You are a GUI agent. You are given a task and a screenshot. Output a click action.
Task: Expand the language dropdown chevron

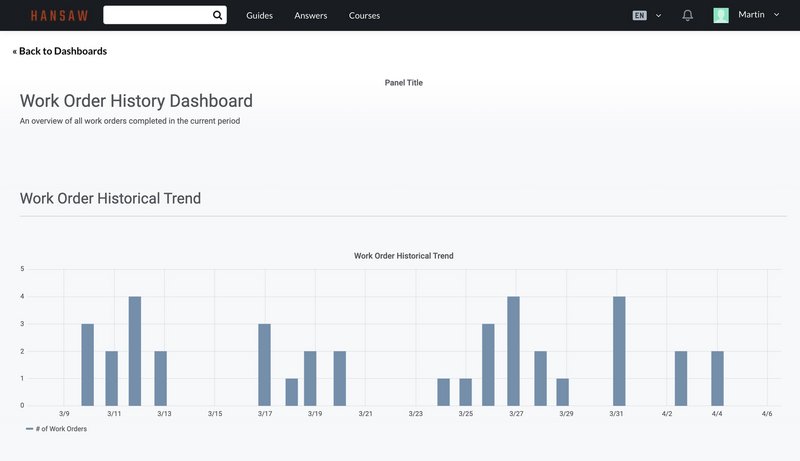[x=658, y=16]
